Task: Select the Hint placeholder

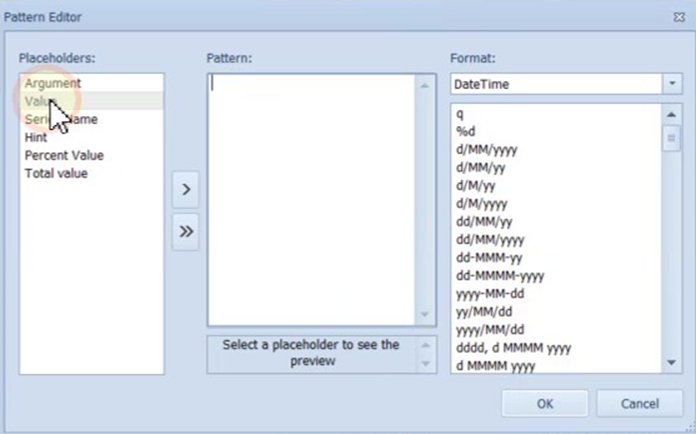Action: click(36, 137)
